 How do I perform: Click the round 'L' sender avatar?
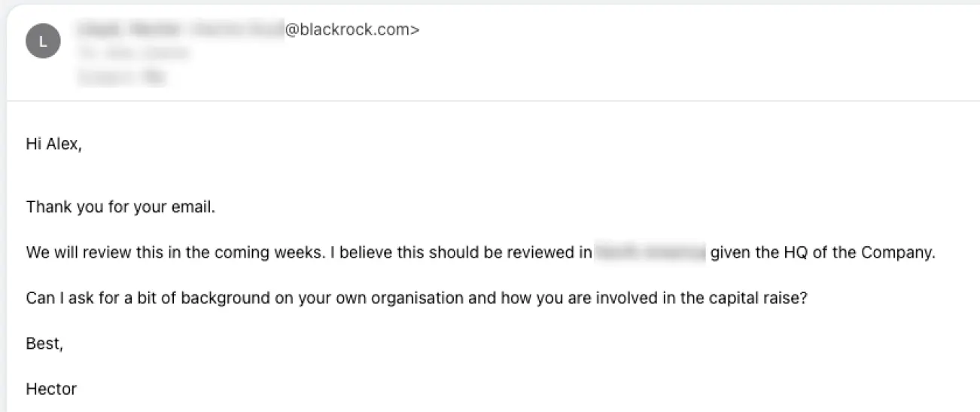pyautogui.click(x=43, y=41)
